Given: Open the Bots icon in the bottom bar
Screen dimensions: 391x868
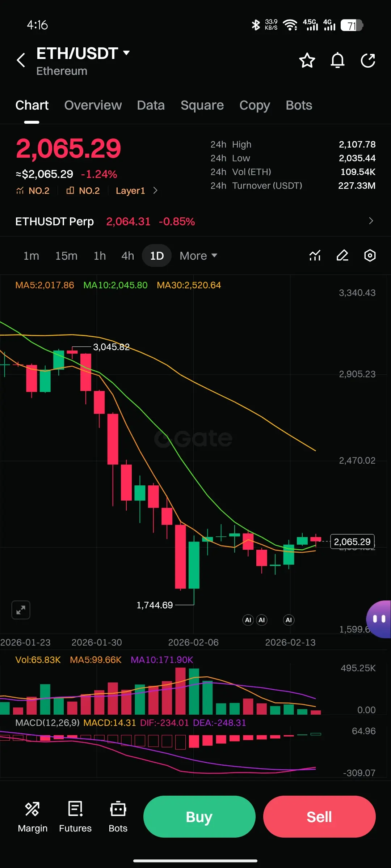Looking at the screenshot, I should click(x=118, y=817).
